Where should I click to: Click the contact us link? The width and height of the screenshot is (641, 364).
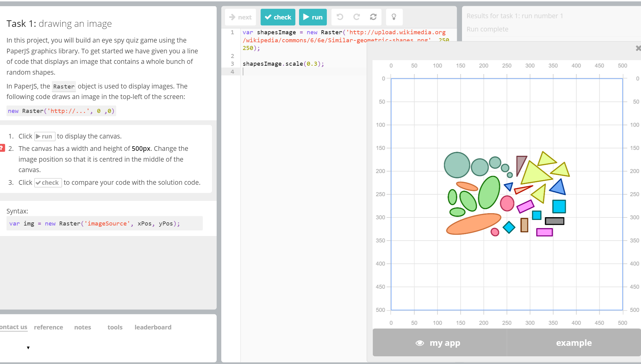click(14, 327)
